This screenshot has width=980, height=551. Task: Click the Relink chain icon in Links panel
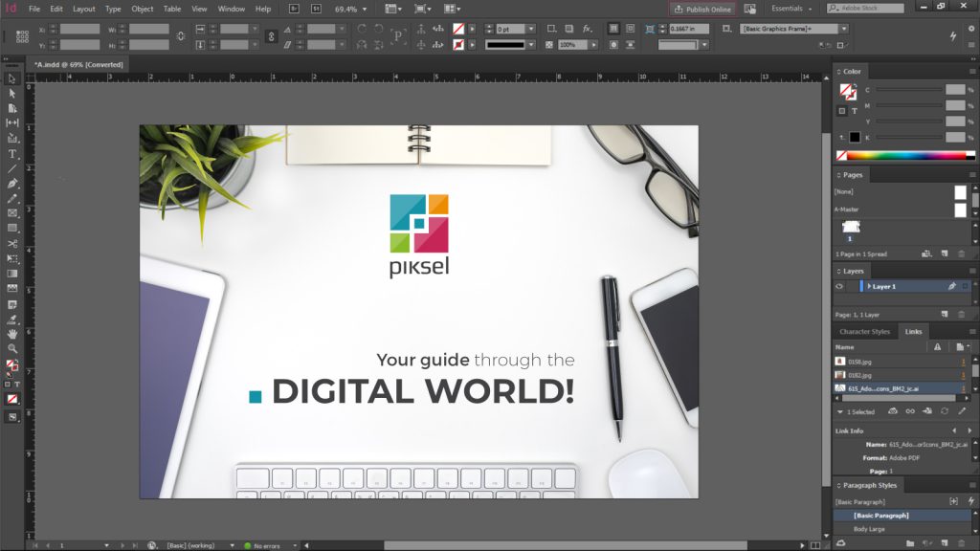click(909, 410)
